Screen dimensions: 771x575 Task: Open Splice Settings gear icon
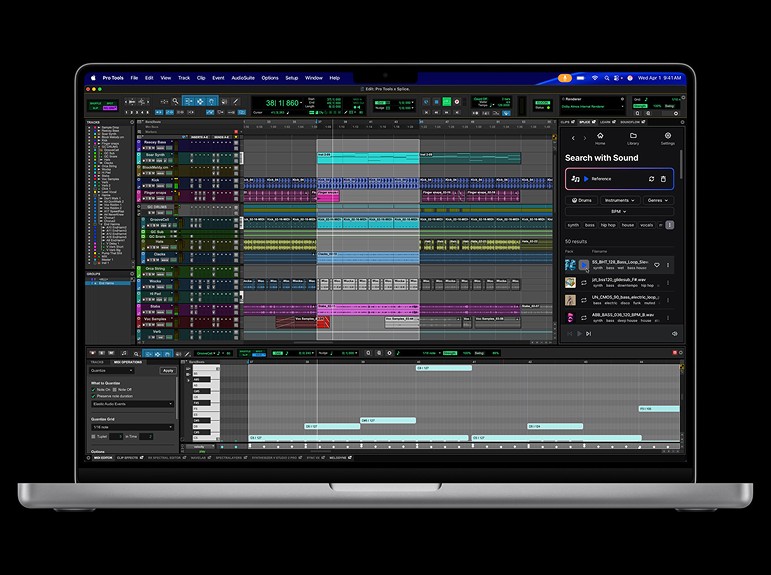(668, 135)
